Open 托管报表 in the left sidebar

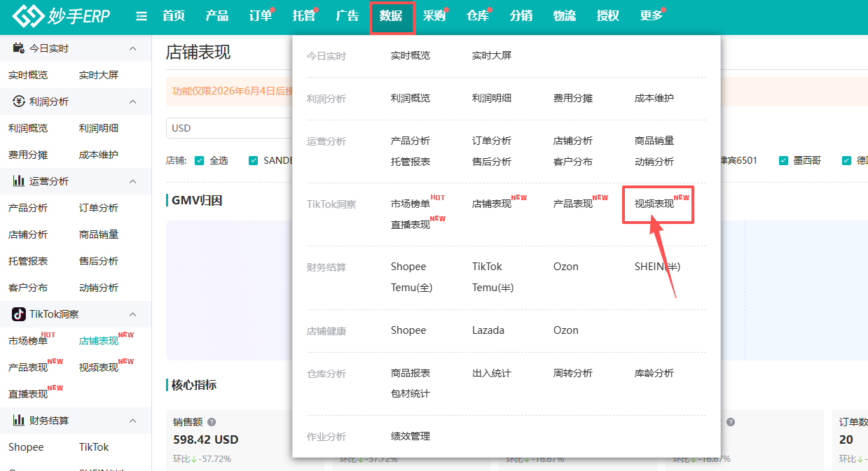pyautogui.click(x=28, y=261)
